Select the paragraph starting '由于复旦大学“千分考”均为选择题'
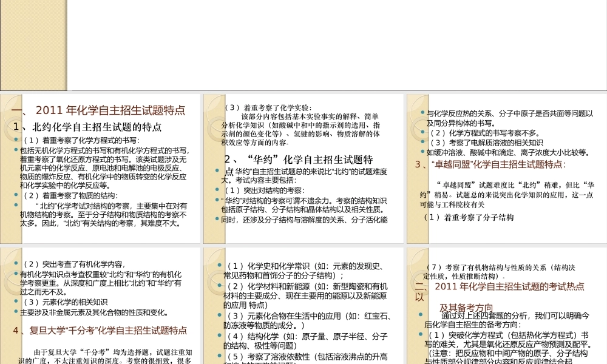Screen dimensions: 607x364 (105, 356)
